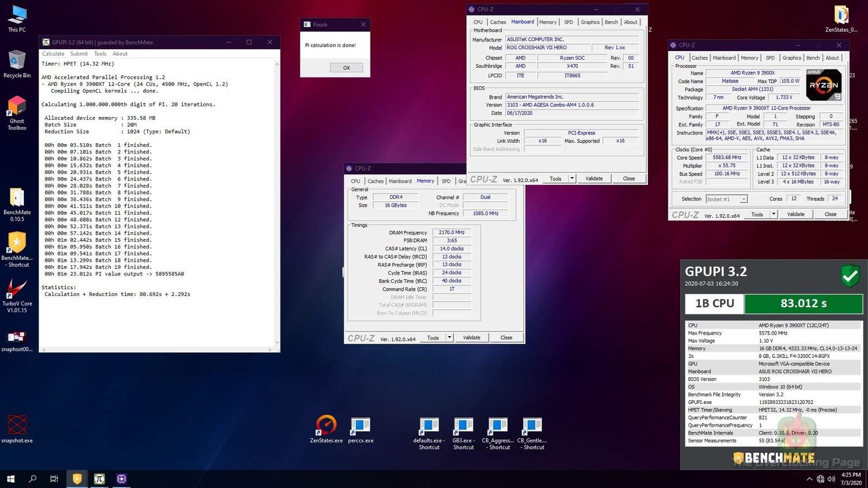This screenshot has width=868, height=488.
Task: Open snapshot.exe on the desktop
Action: 17,426
